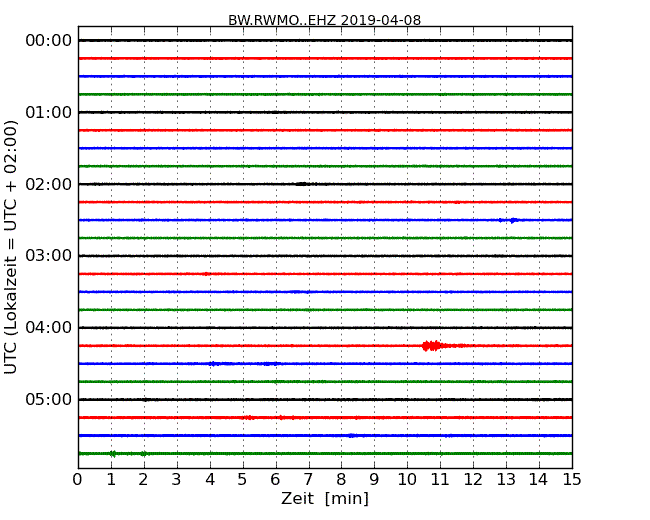Click the blue burst near minute 4 after 04:00
The image size is (650, 520).
(x=213, y=364)
